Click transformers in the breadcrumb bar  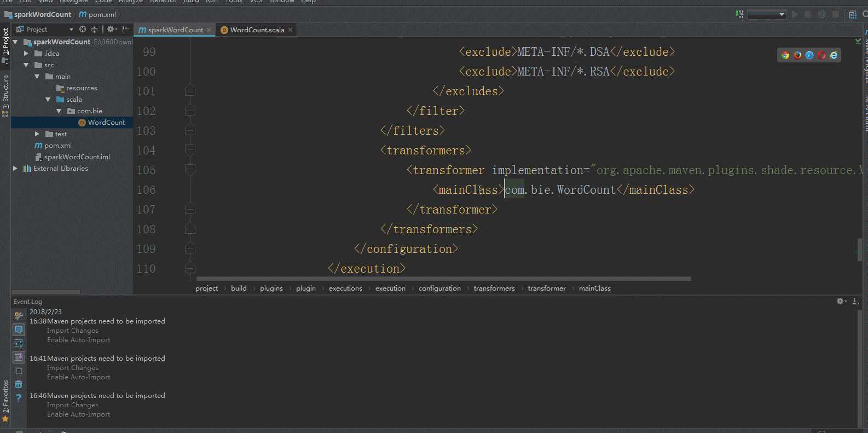494,288
